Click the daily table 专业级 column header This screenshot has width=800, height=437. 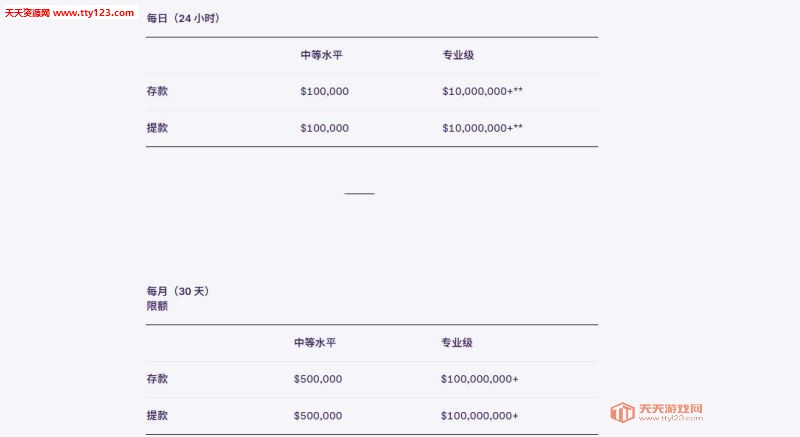(x=458, y=55)
